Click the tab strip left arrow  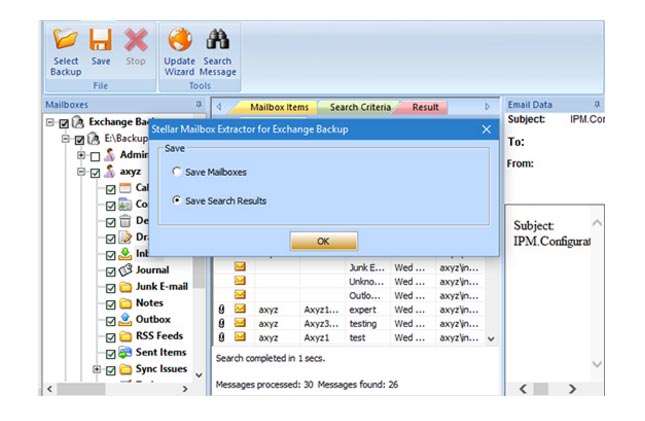pyautogui.click(x=219, y=107)
